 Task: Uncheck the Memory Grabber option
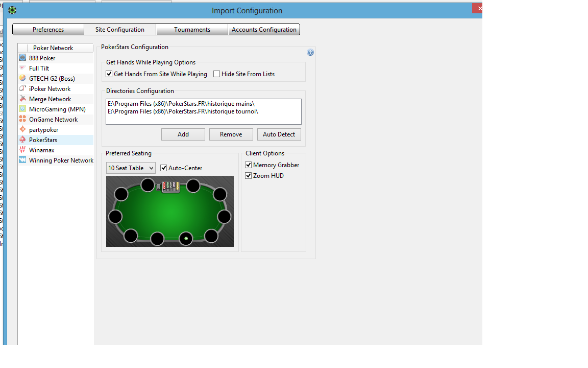click(248, 165)
